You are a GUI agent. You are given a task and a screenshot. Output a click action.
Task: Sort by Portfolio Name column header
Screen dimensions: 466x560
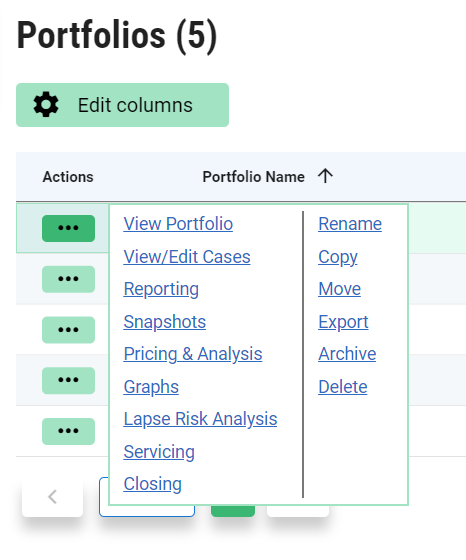coord(254,177)
